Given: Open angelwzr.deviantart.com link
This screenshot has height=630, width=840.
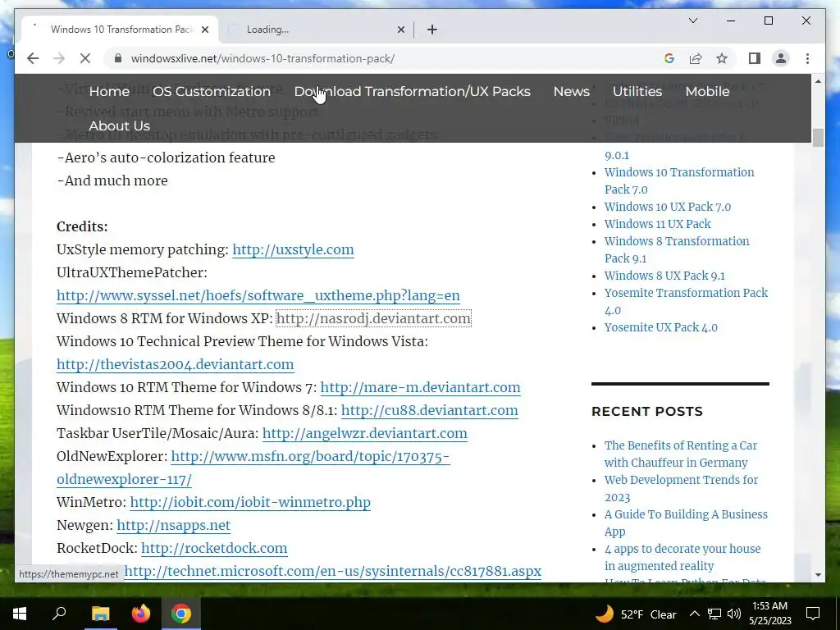Looking at the screenshot, I should pos(365,433).
